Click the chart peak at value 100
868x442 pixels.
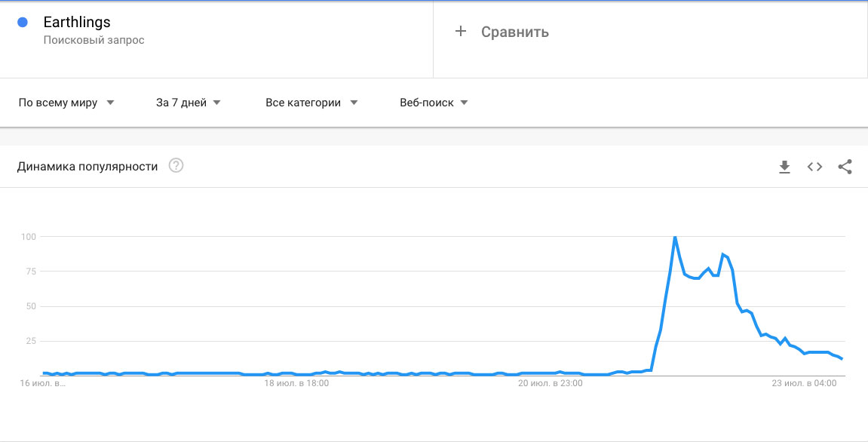[x=675, y=237]
